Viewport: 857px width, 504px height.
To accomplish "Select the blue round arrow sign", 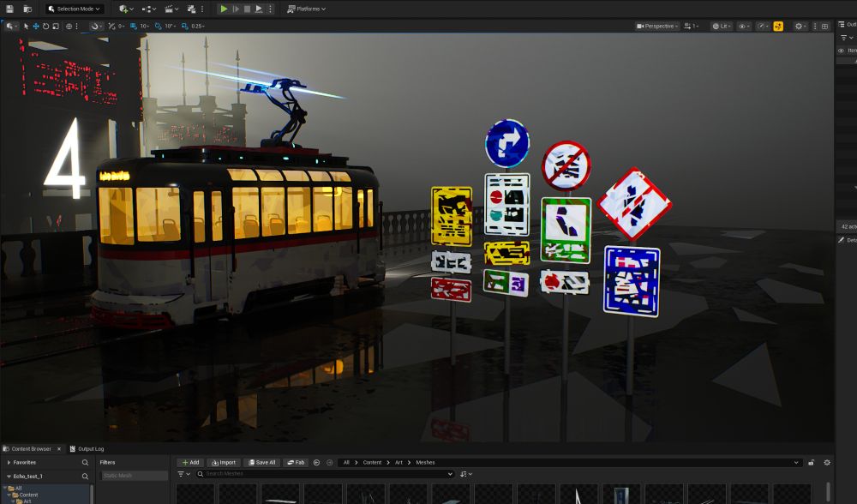I will 507,143.
